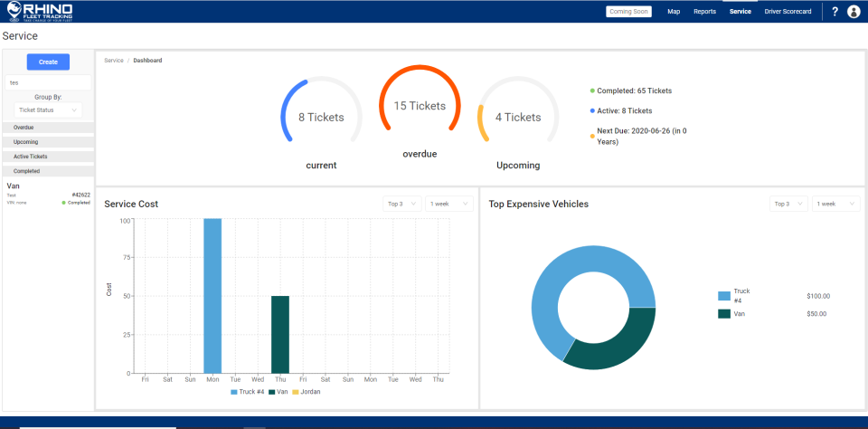Open Top Expensive Vehicles 1 week dropdown

coord(835,204)
